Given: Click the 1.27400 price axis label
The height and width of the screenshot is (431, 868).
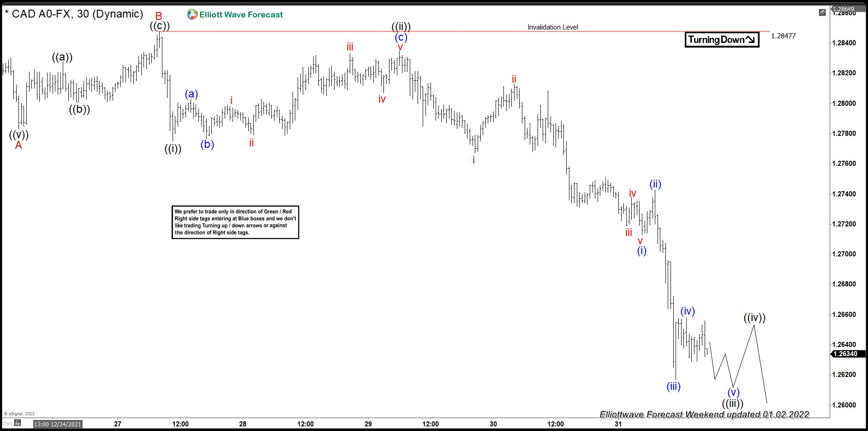Looking at the screenshot, I should click(x=844, y=194).
